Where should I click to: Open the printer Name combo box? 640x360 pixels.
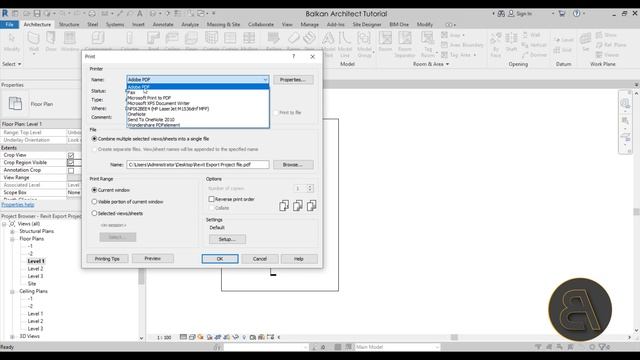point(198,79)
